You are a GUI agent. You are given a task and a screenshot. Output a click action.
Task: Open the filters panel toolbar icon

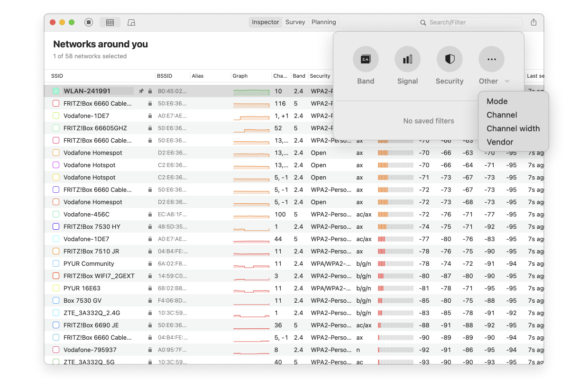(x=131, y=22)
